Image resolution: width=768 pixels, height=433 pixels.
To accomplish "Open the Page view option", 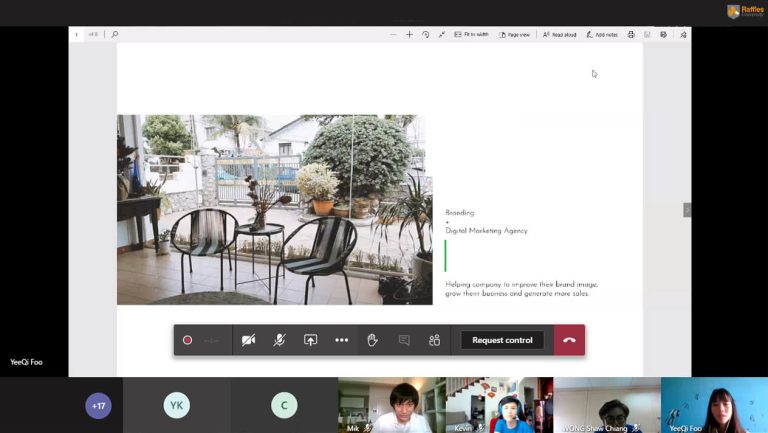I will tap(514, 34).
